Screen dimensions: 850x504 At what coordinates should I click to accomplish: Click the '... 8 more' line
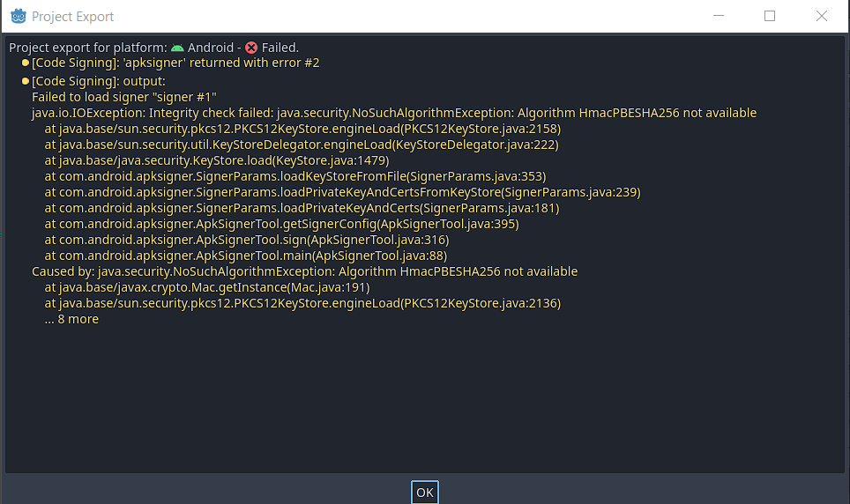71,319
